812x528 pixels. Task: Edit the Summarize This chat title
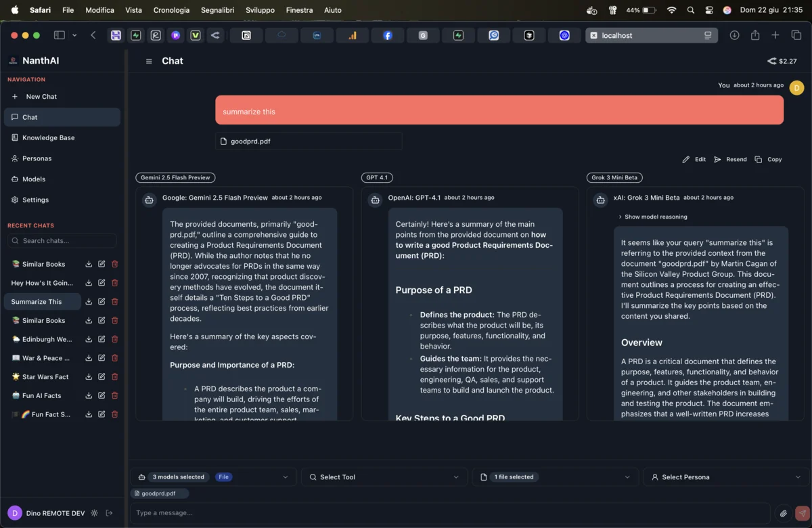coord(101,302)
